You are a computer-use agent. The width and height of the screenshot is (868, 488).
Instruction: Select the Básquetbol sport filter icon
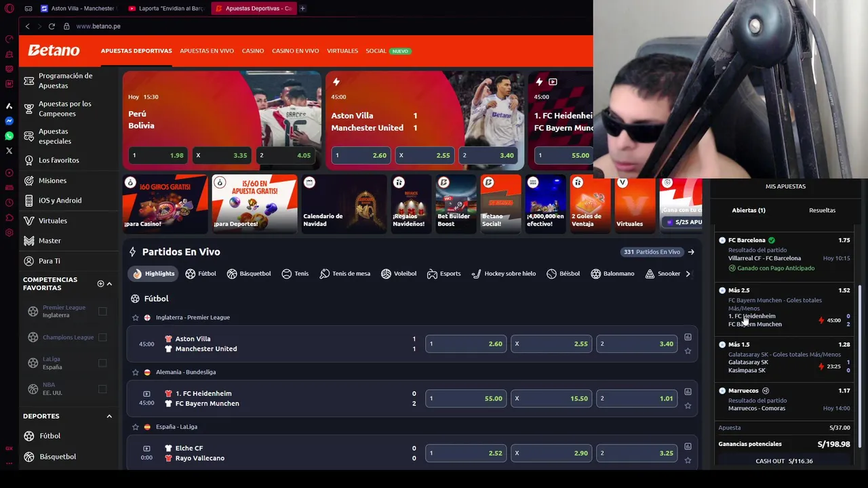[x=232, y=274]
